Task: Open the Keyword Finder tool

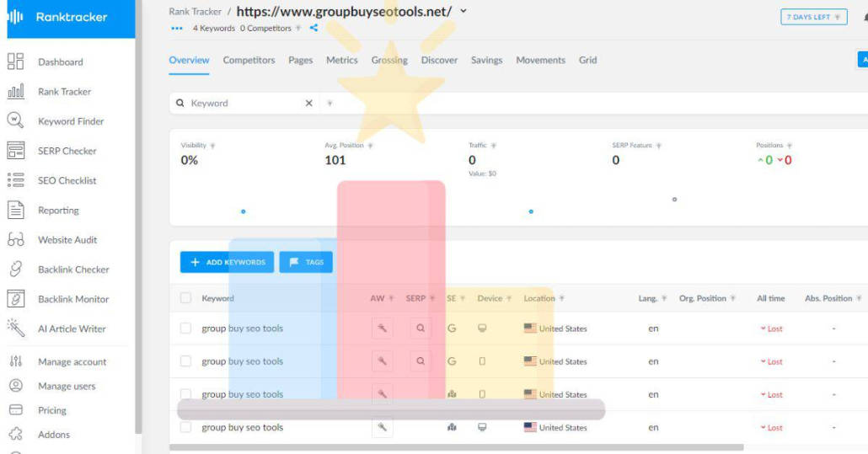Action: coord(71,121)
